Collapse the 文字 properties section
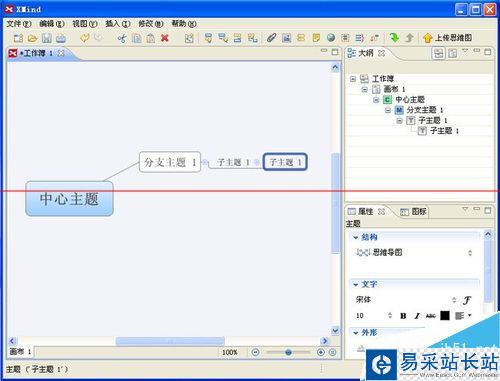 [x=356, y=285]
